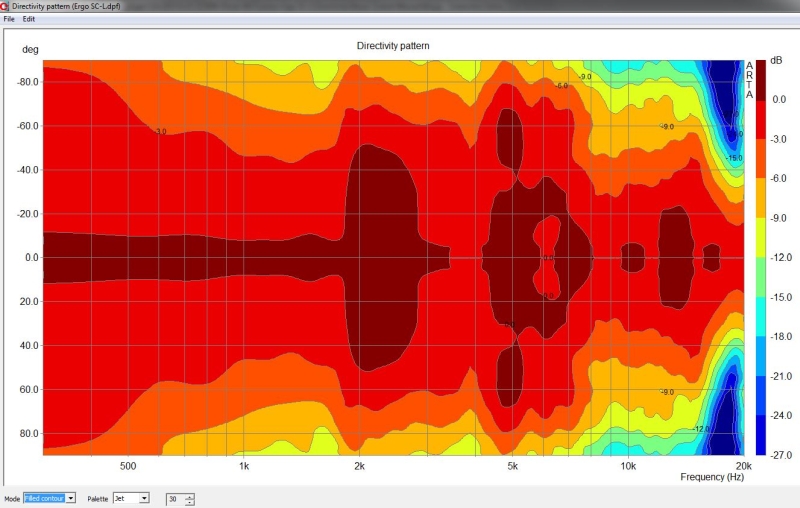Screen dimensions: 800x508
Task: Click the -60.0 degree axis label
Action: (x=28, y=125)
